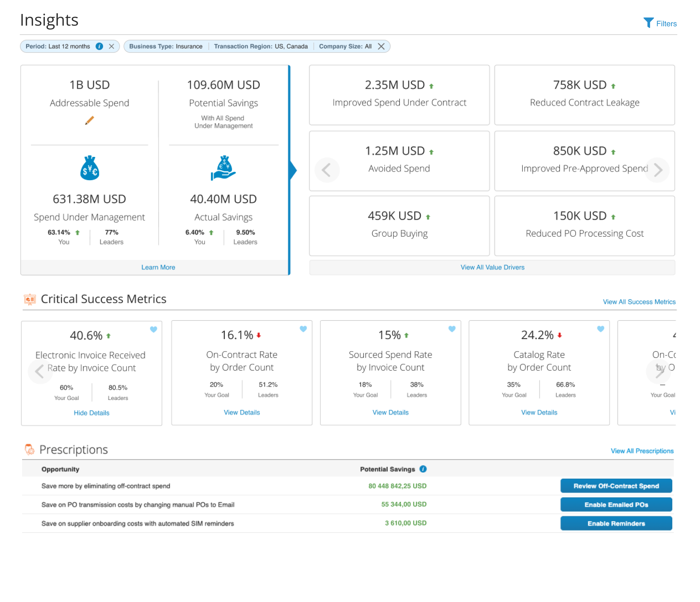Toggle favorite heart on Electronic Invoice card
Screen dimensions: 700x602
tap(153, 329)
